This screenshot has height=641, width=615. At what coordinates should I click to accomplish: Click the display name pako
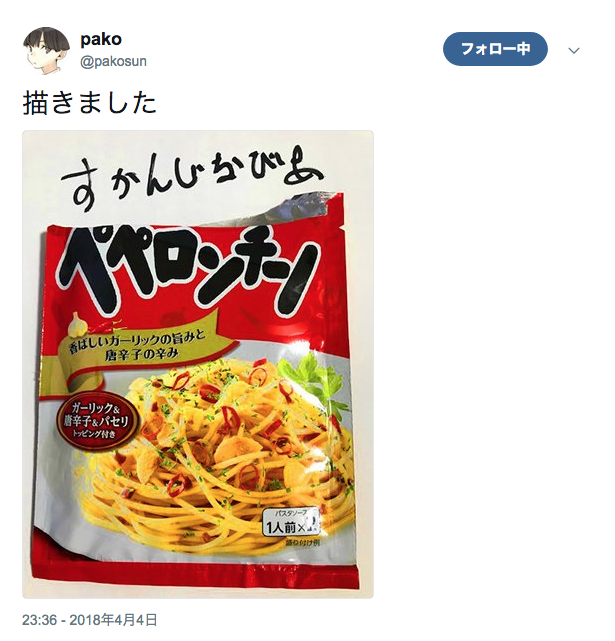click(101, 40)
